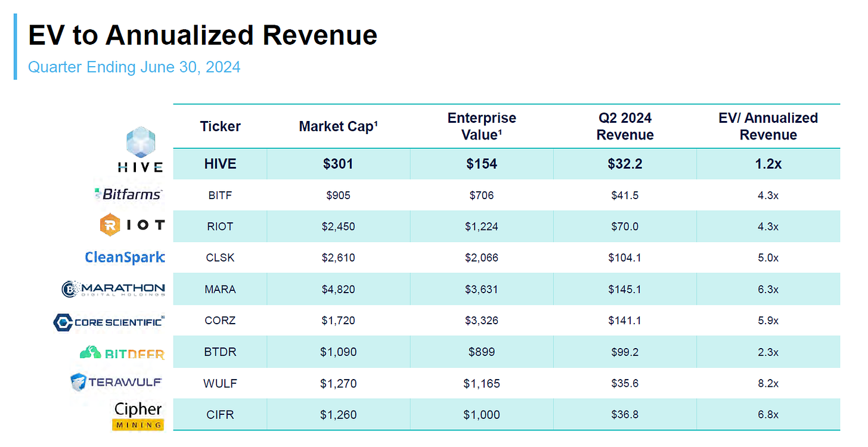Click the HIVE ticker cell
The width and height of the screenshot is (868, 447).
tap(220, 164)
